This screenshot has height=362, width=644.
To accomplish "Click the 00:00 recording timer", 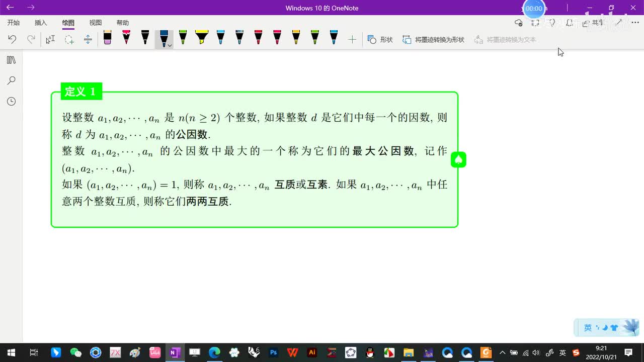I will (534, 9).
